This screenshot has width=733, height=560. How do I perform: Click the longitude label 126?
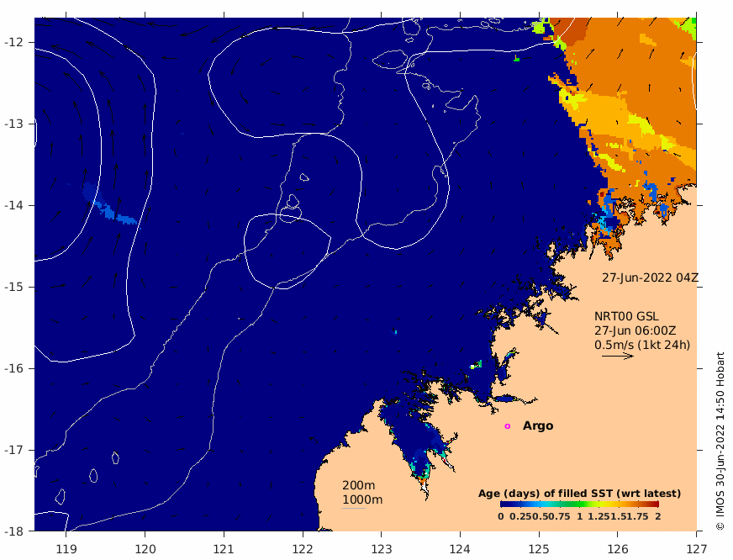[x=618, y=549]
